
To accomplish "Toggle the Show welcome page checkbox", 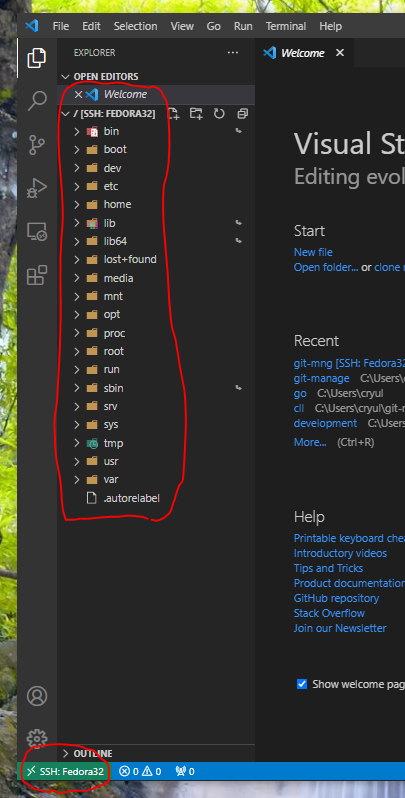I will point(302,684).
